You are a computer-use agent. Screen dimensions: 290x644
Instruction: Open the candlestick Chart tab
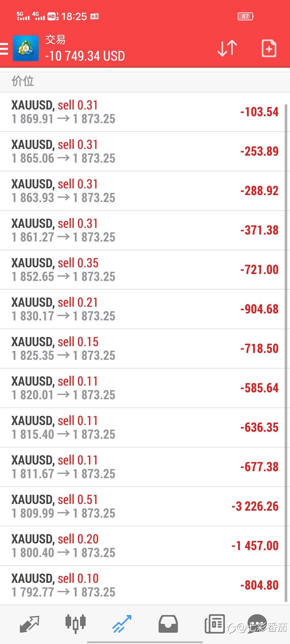(x=75, y=624)
